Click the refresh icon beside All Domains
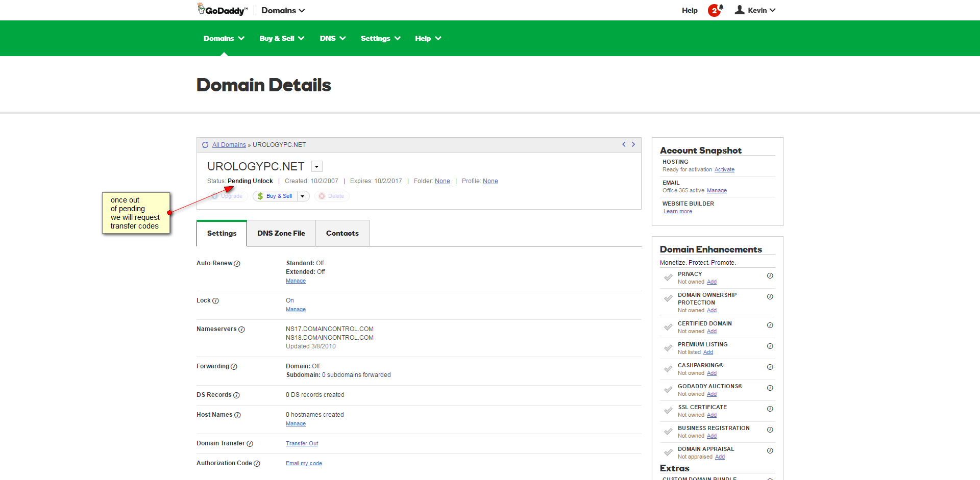 205,145
